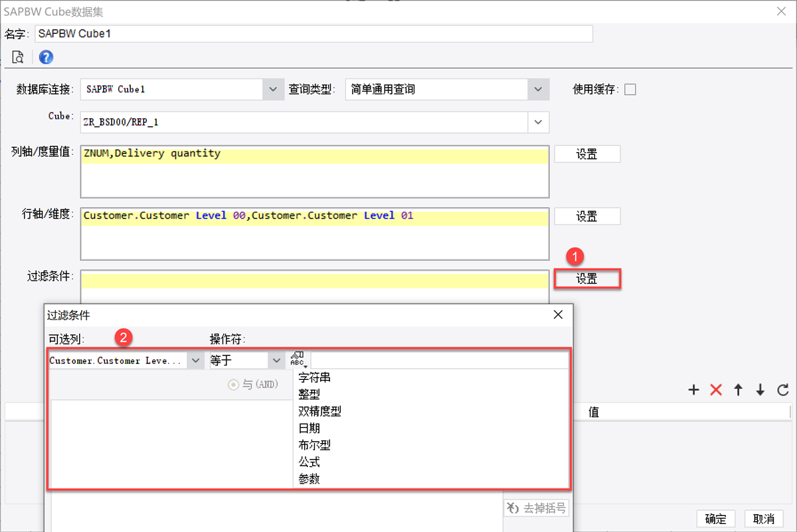The width and height of the screenshot is (797, 532).
Task: Click the 列轴/度量值 text area
Action: [315, 171]
